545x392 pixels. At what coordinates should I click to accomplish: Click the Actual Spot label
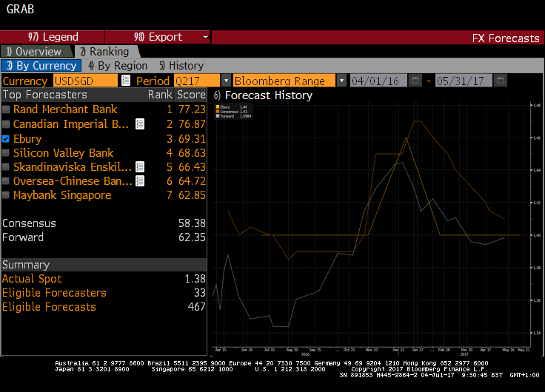coord(32,279)
